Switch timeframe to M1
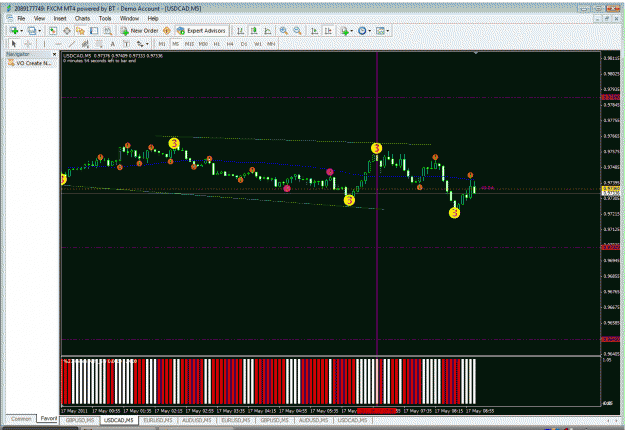 point(162,44)
